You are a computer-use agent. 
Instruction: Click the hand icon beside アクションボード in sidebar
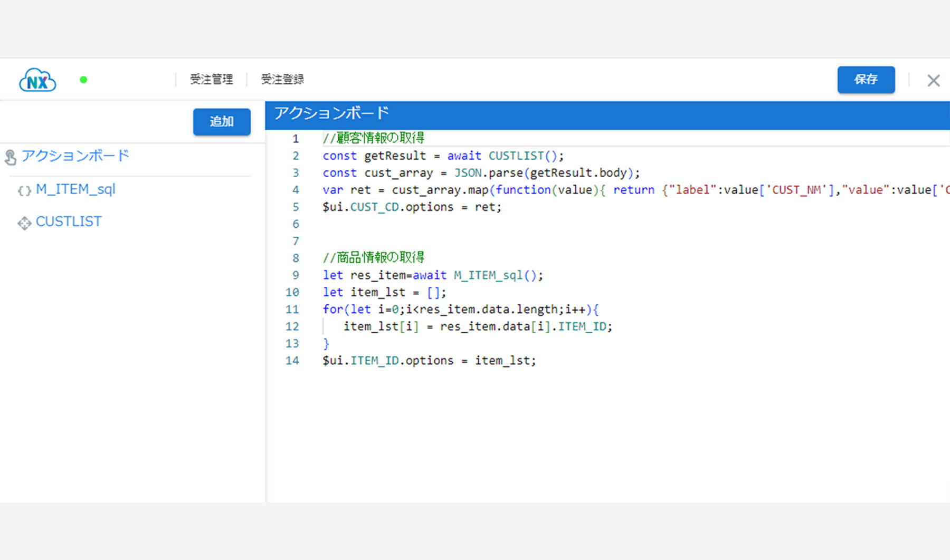point(11,157)
